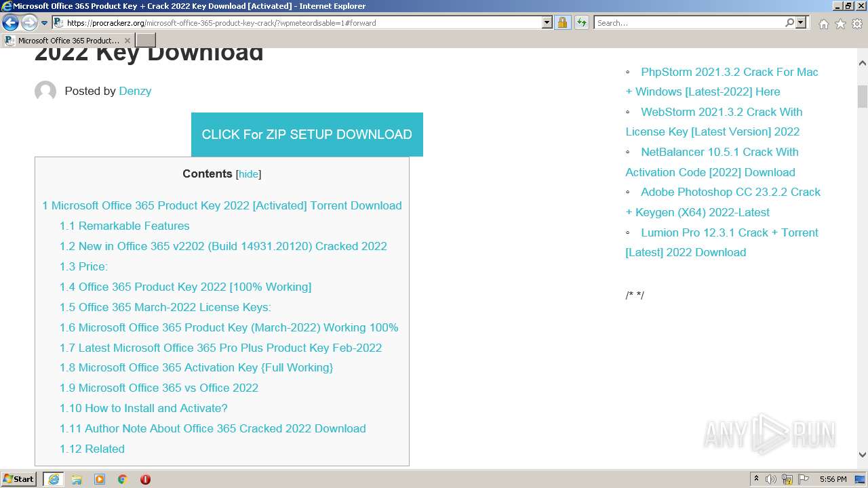
Task: Click the Search input box
Action: [x=688, y=22]
